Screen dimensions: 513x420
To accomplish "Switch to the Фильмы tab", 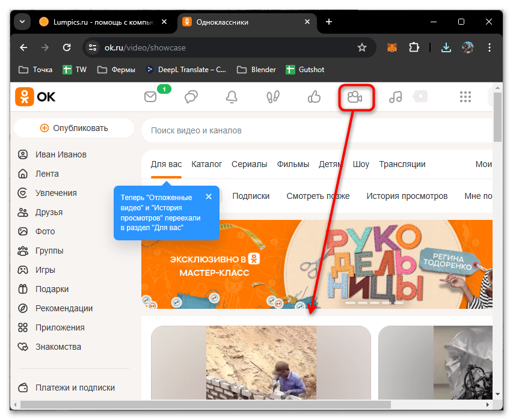I will [x=293, y=163].
